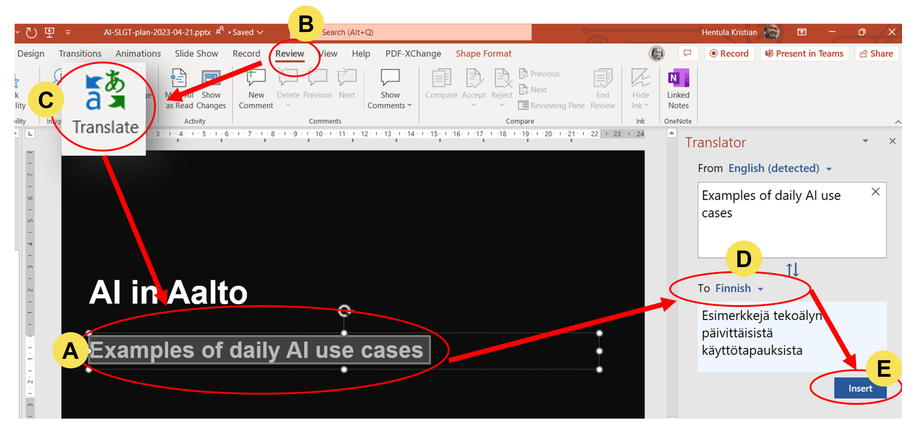The height and width of the screenshot is (432, 912).
Task: Swap the From and To languages
Action: tap(793, 270)
